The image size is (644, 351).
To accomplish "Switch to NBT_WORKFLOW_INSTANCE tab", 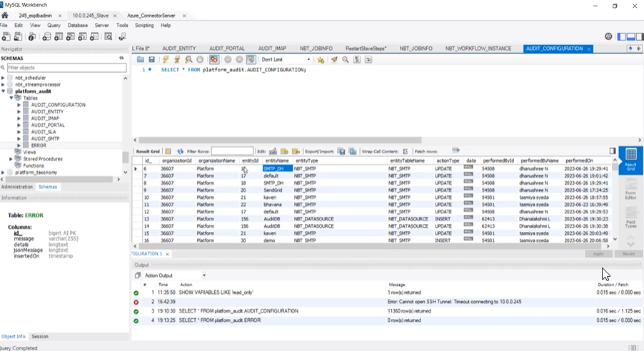I will [x=478, y=49].
